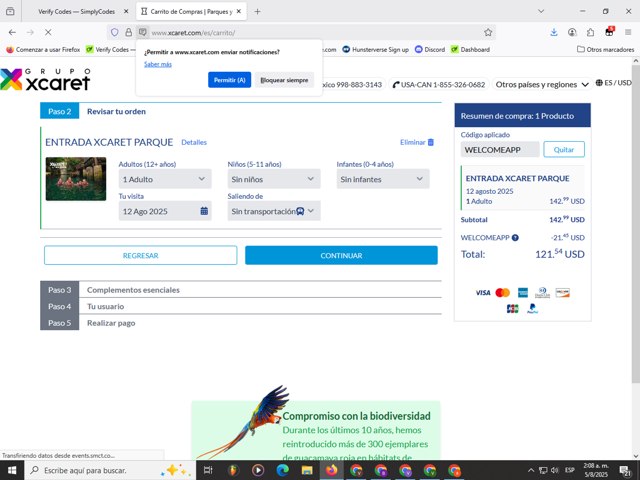The image size is (640, 480).
Task: Click the USA-CAN 1-855-326-0682 phone link
Action: click(439, 84)
